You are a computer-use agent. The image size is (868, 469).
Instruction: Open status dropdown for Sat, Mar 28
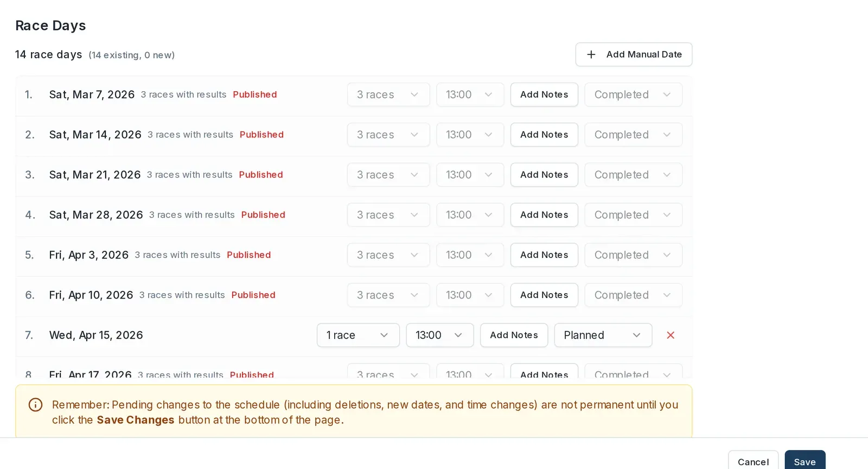[x=633, y=215]
